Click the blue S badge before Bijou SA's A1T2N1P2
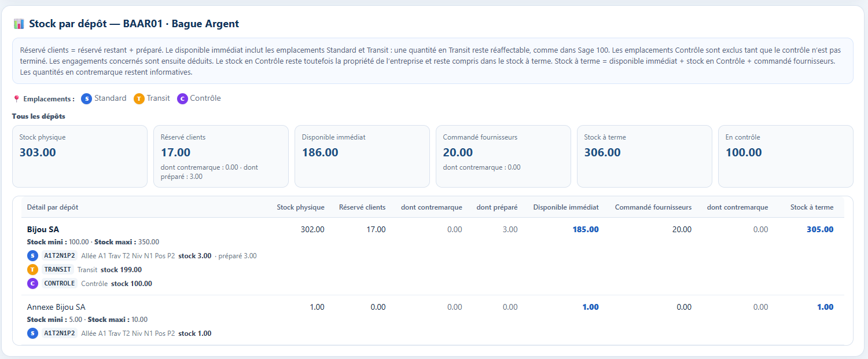 (33, 255)
